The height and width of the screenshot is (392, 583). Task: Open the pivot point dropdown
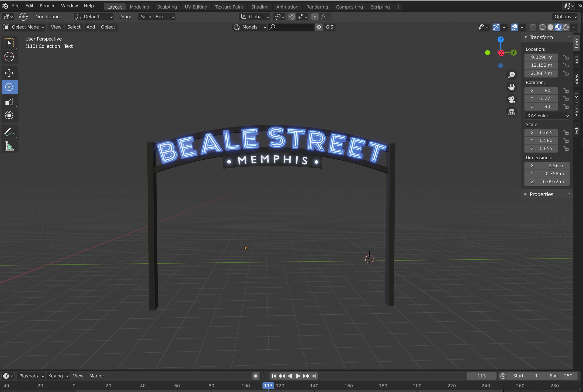pyautogui.click(x=279, y=17)
